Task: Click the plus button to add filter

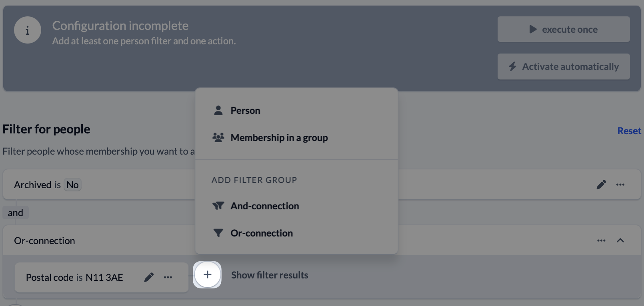Action: [207, 275]
